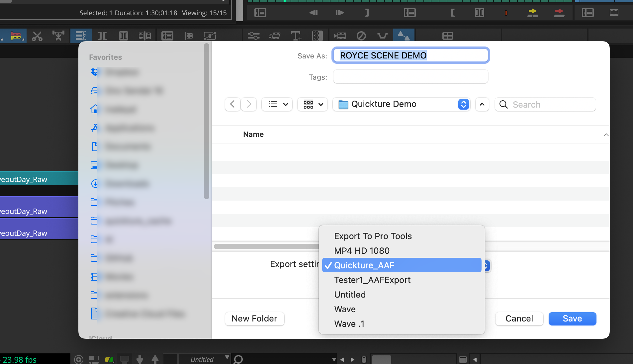Select the Segment Mode lift/overwrite tool
Viewport: 633px width, 364px height.
tap(16, 36)
